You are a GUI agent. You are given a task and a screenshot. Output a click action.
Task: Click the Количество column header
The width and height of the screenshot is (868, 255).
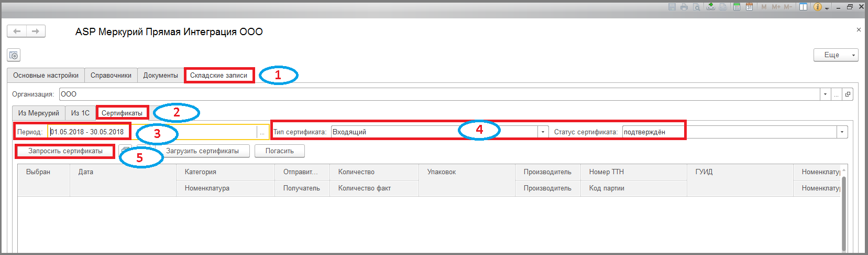point(374,172)
